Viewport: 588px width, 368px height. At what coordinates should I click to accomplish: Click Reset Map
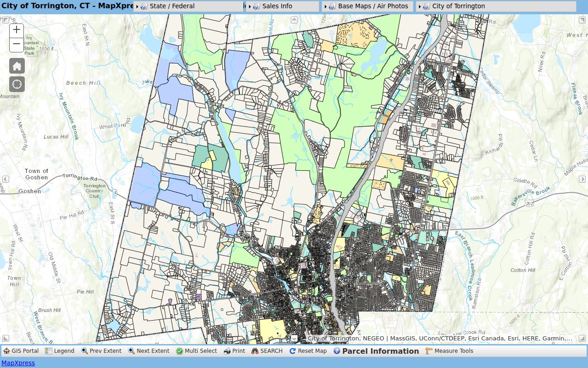[308, 351]
